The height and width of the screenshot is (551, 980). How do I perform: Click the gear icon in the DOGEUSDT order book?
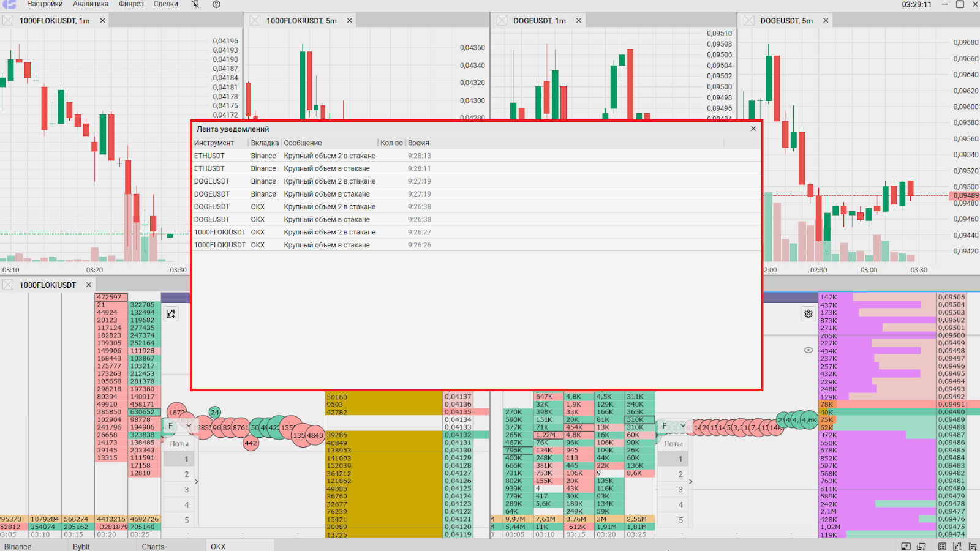click(x=809, y=313)
